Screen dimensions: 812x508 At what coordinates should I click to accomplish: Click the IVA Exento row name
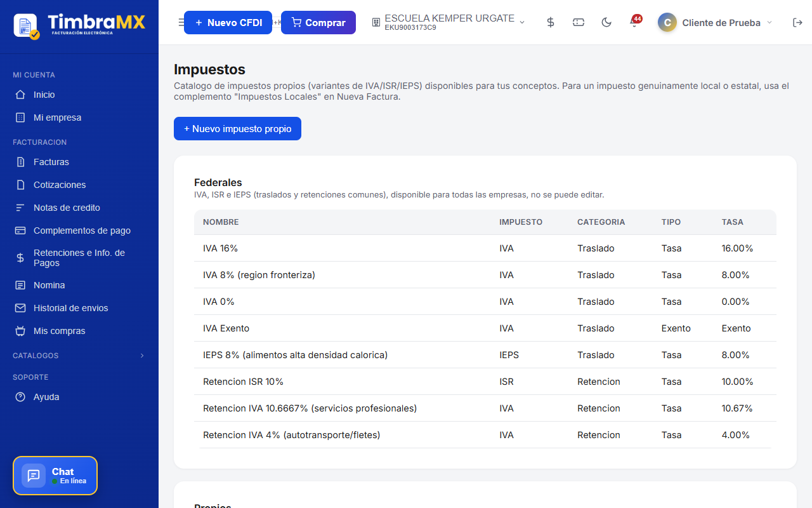coord(226,328)
